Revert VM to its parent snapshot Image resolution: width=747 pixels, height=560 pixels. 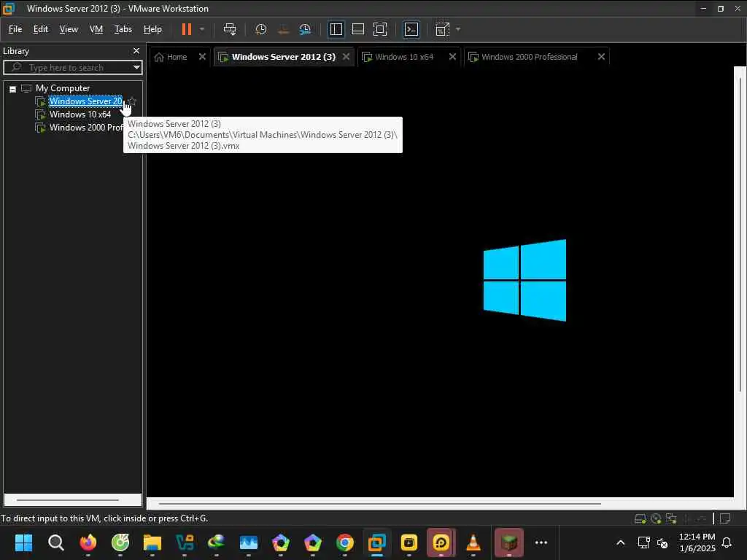point(284,29)
